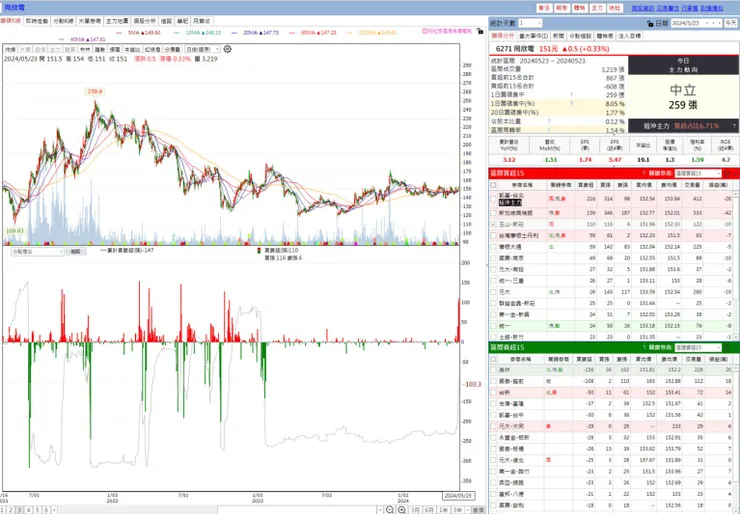Click 5MA legend color line

(x=118, y=33)
